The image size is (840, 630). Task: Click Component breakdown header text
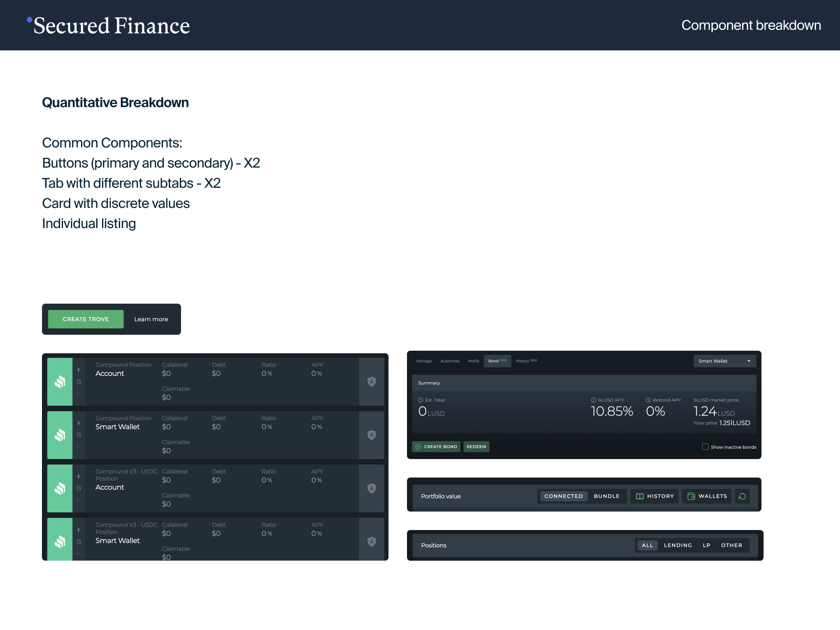751,25
